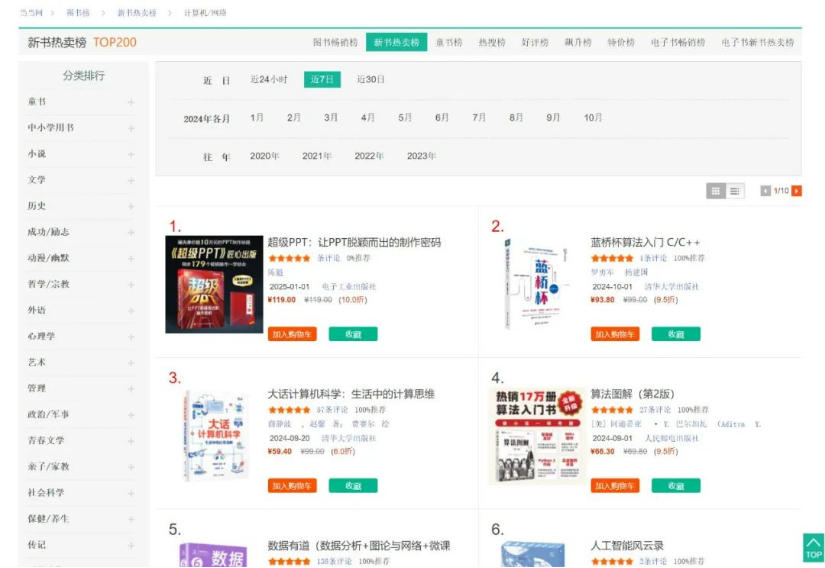This screenshot has width=825, height=568.
Task: Add 算法图解 to cart
Action: 615,485
